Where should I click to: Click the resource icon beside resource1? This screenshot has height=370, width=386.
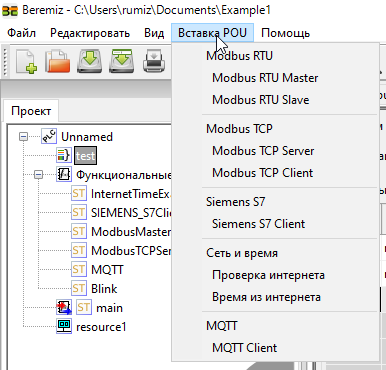(64, 326)
